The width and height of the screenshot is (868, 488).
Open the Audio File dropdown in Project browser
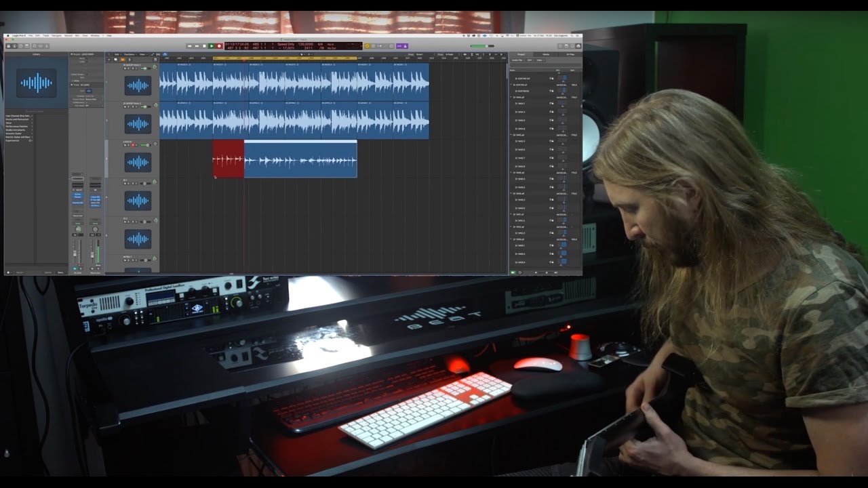pyautogui.click(x=517, y=60)
